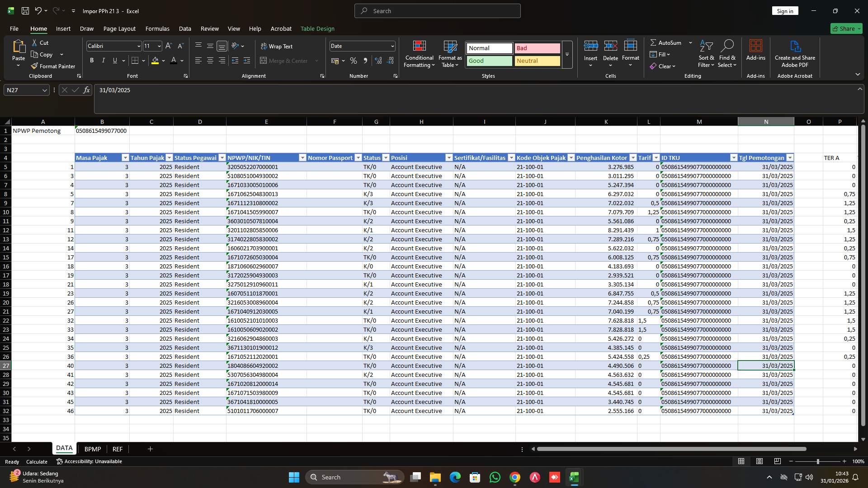Viewport: 868px width, 488px height.
Task: Click Create and Share Adobe PDF
Action: [x=795, y=53]
